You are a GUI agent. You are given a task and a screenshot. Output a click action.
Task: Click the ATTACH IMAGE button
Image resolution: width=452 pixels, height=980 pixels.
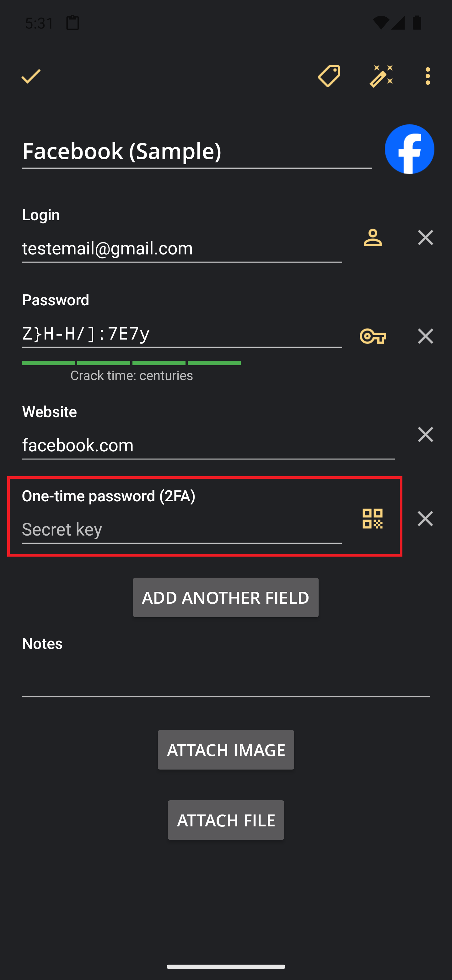(x=226, y=750)
